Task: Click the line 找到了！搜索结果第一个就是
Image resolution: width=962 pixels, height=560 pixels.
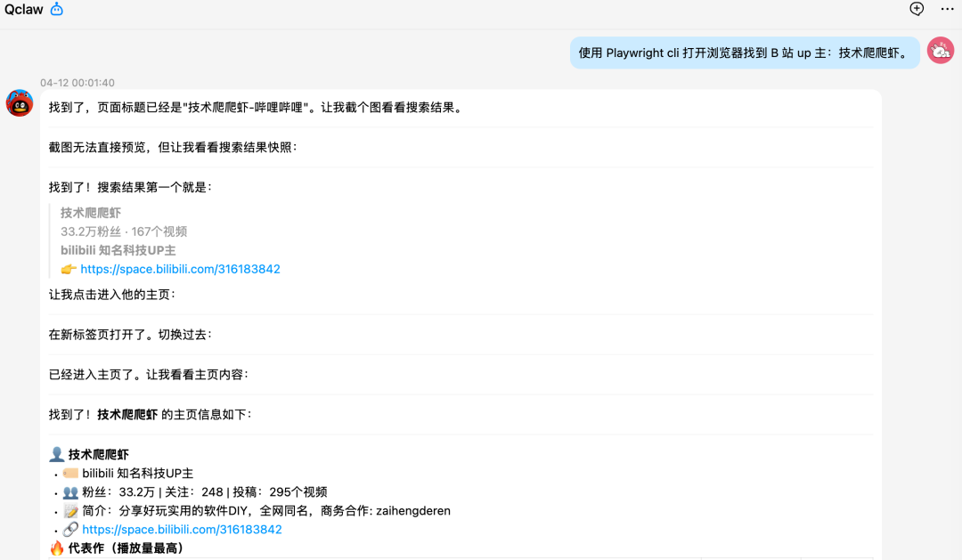Action: 130,187
